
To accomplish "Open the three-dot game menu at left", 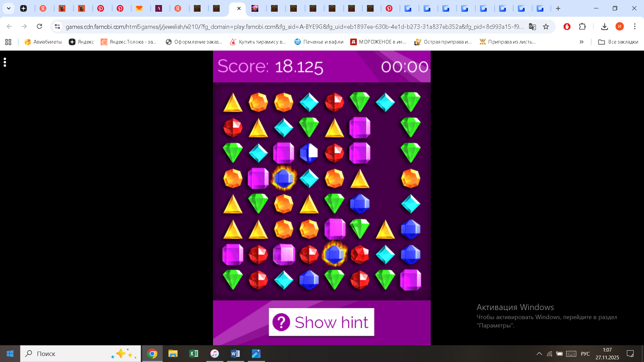I will 5,62.
